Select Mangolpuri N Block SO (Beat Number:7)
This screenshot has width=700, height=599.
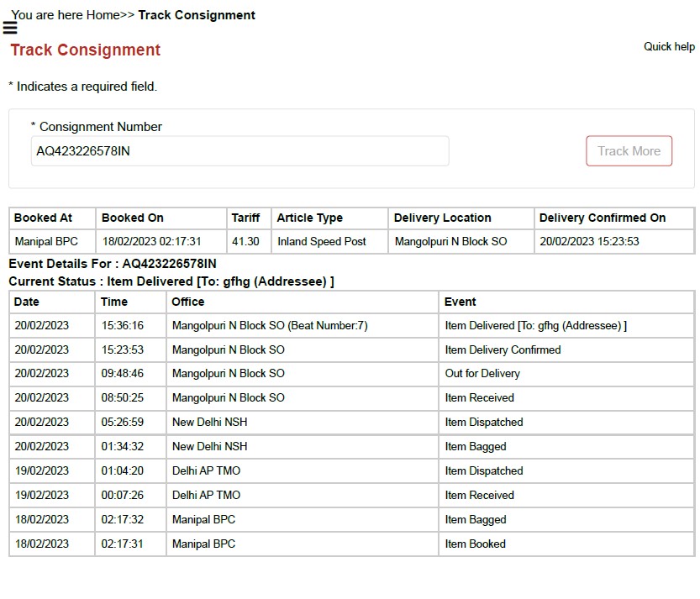[270, 325]
